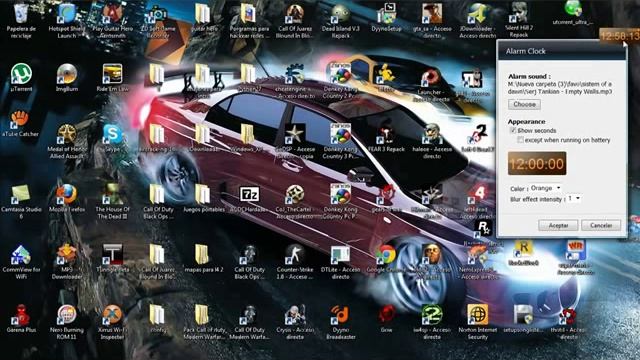Open the Juegos portables folder
Viewport: 640px width, 360px height.
(203, 194)
